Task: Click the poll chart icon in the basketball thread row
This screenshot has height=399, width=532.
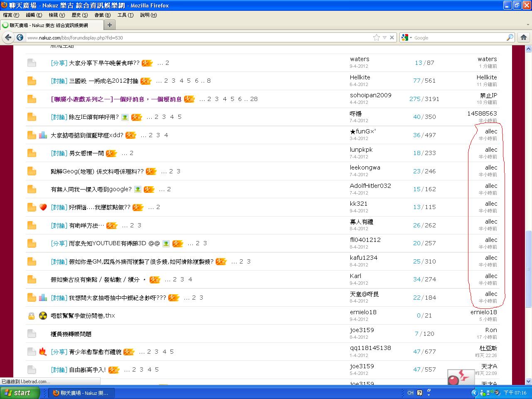Action: [43, 135]
